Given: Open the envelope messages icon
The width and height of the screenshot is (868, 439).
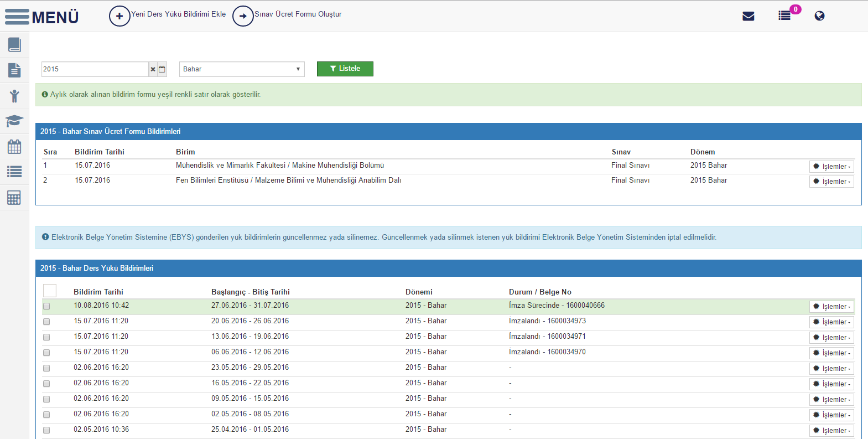Looking at the screenshot, I should coord(749,16).
